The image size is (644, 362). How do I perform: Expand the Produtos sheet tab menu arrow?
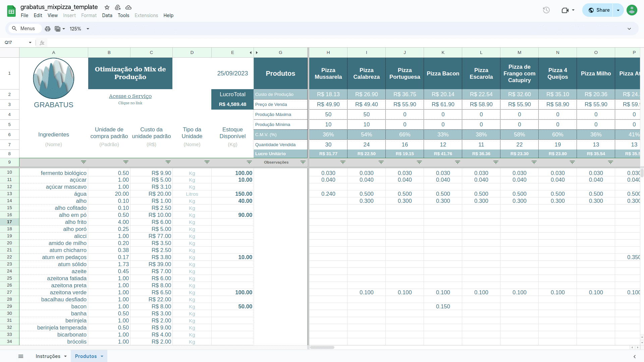point(102,356)
